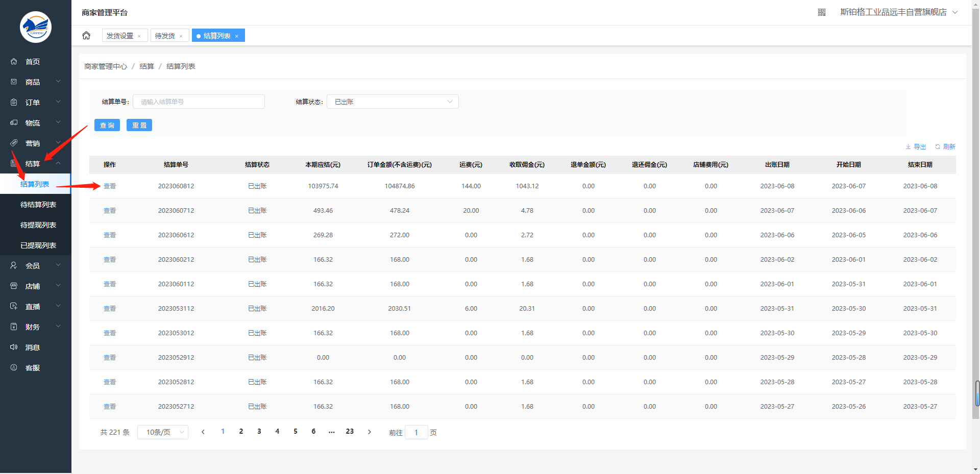Click 查看 for settlement 2023060712

[110, 211]
